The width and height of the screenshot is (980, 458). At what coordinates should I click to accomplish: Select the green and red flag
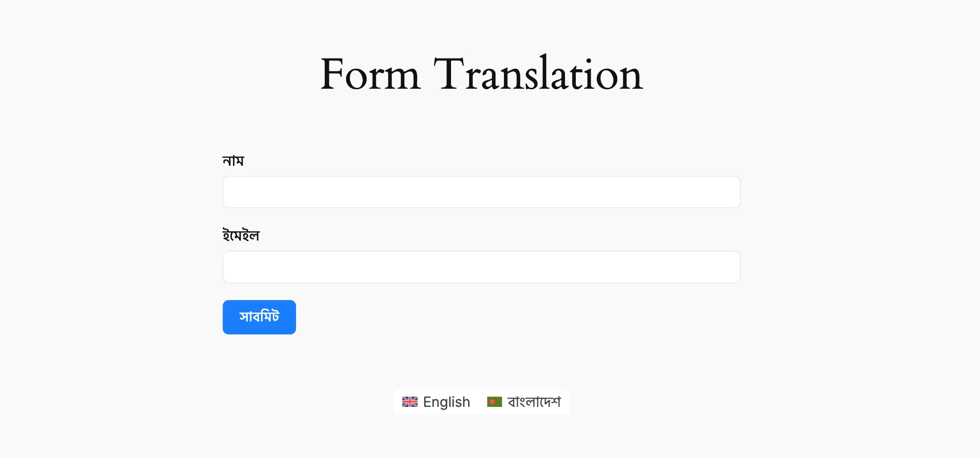[494, 402]
